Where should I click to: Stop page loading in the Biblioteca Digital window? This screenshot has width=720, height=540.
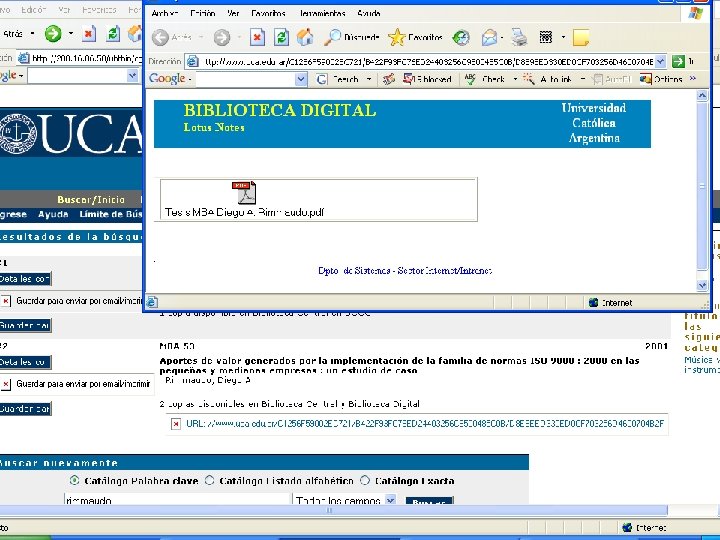(257, 37)
